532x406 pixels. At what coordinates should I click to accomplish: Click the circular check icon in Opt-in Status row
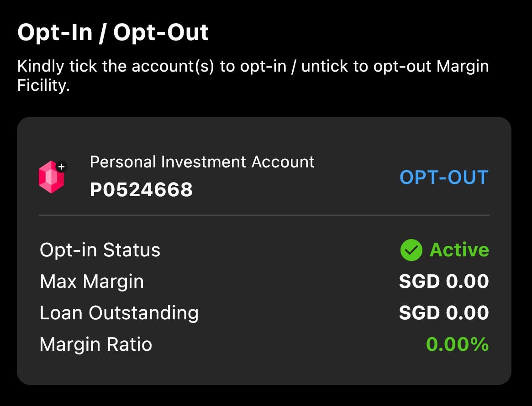411,250
